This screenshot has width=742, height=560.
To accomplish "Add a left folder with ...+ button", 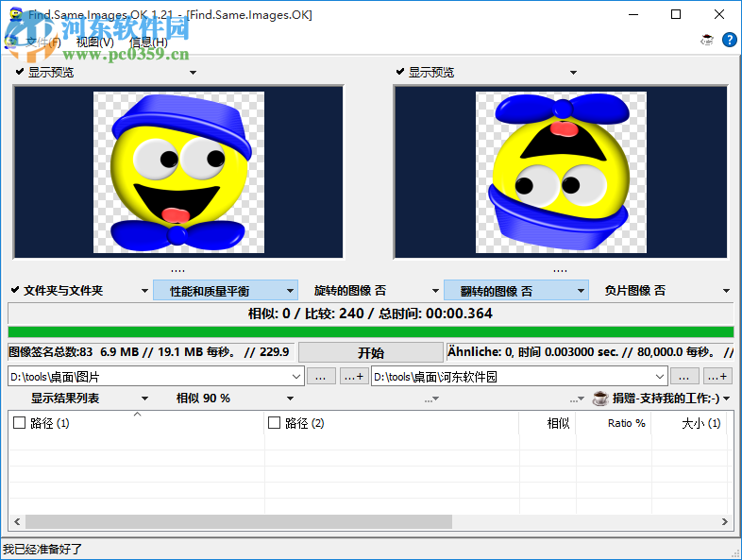I will pyautogui.click(x=354, y=377).
